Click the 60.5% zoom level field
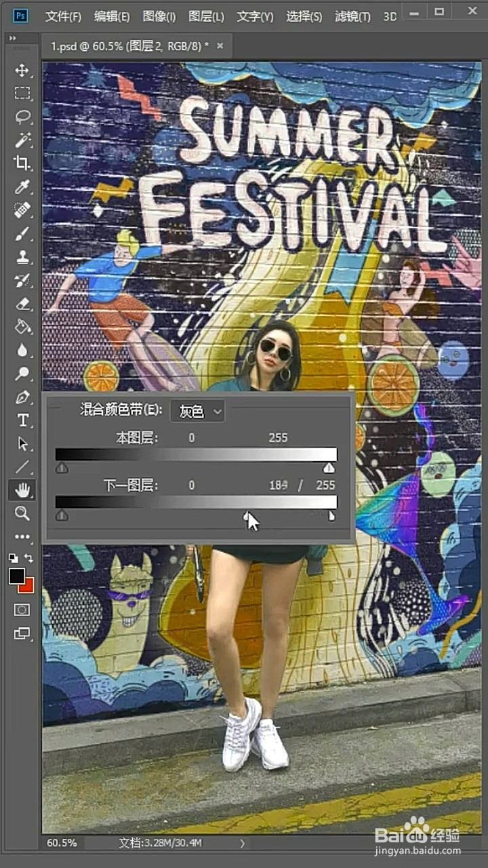This screenshot has width=488, height=868. click(61, 843)
